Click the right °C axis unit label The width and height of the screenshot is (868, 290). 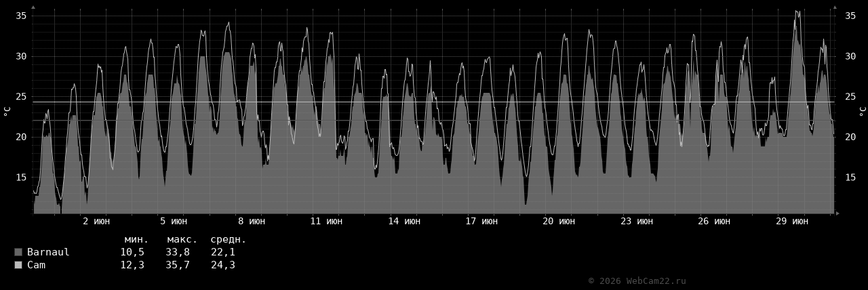(x=863, y=111)
